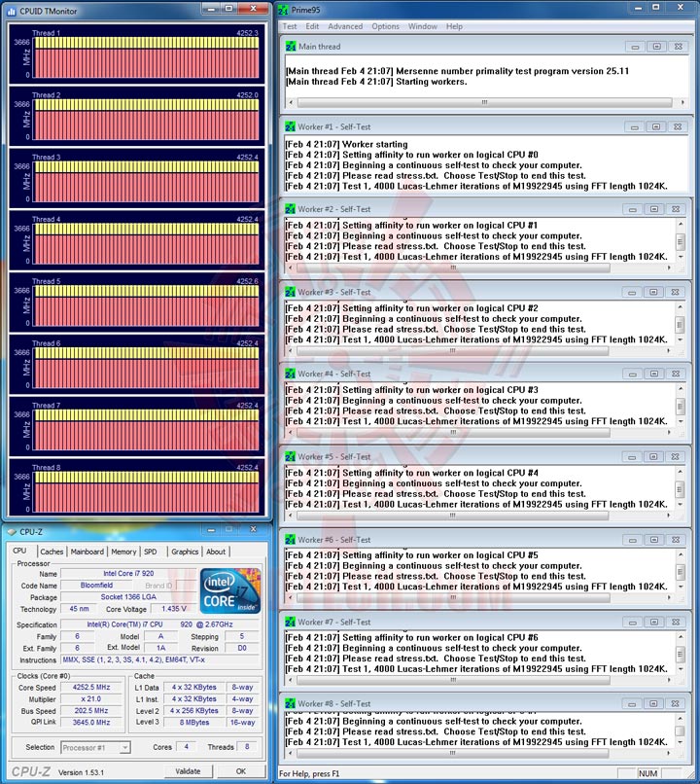The height and width of the screenshot is (784, 700).
Task: Click the Core Speed value 4252.5 MHz
Action: (91, 688)
